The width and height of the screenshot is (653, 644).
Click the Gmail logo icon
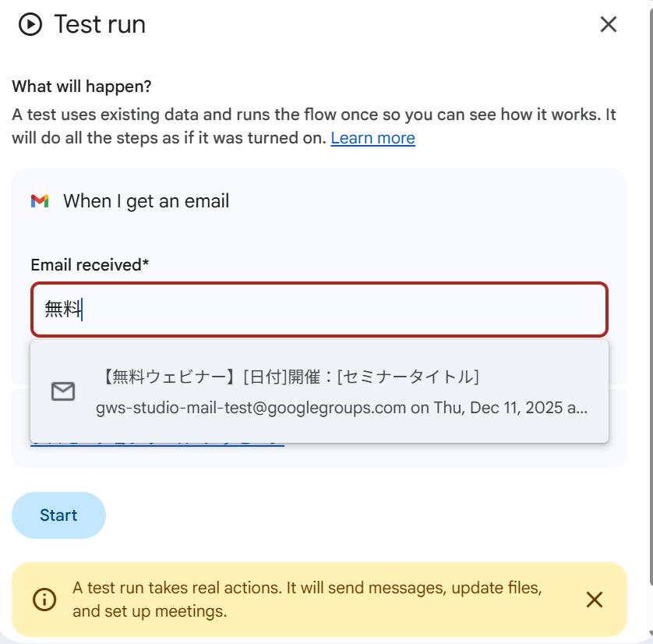click(40, 201)
